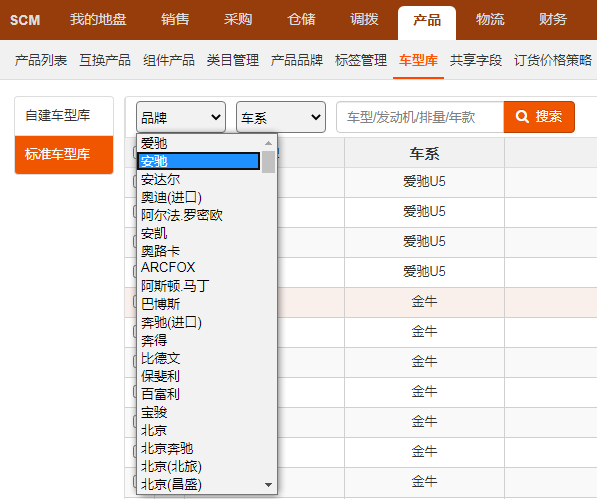Open the 品牌 dropdown
Screen dimensions: 597x499
pyautogui.click(x=181, y=117)
